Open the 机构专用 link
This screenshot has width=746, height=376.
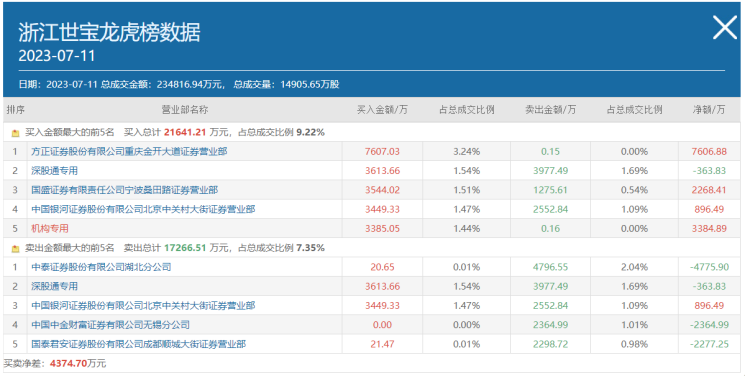coord(50,228)
